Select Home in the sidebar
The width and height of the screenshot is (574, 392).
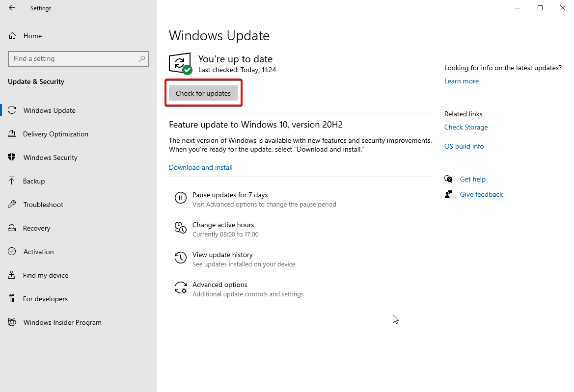point(32,35)
